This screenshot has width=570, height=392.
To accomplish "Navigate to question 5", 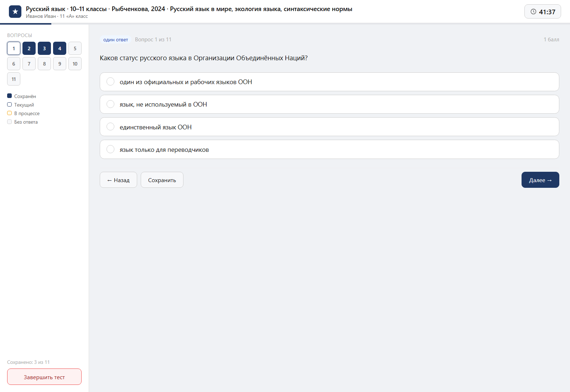I will coord(75,48).
